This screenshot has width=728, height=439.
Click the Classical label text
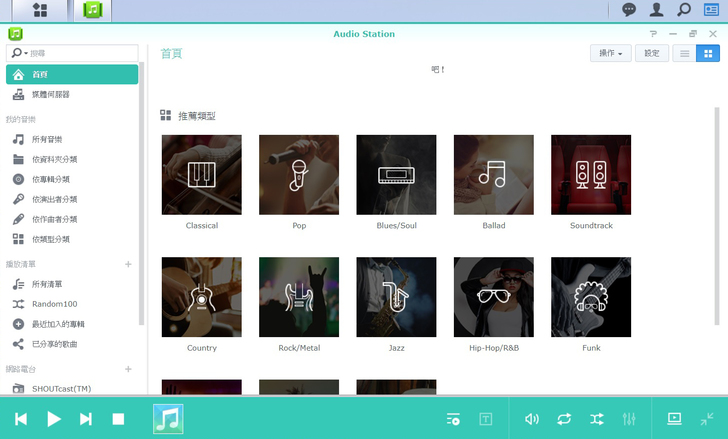tap(202, 226)
